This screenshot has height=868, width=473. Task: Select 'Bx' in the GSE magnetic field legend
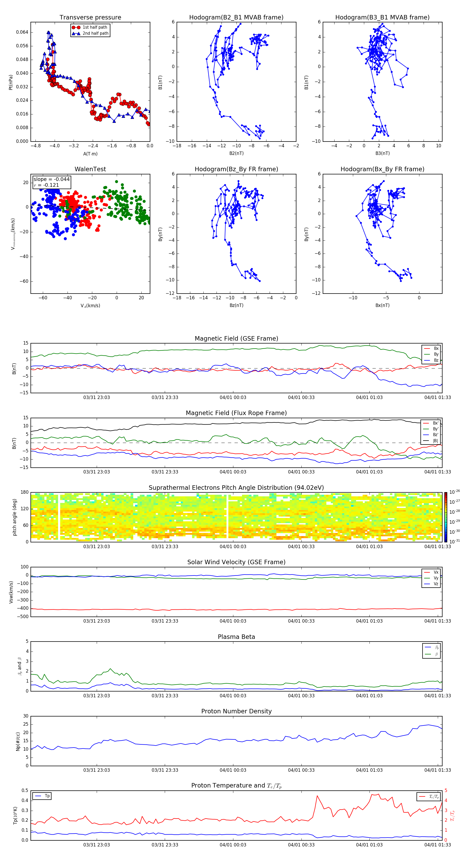pos(431,349)
